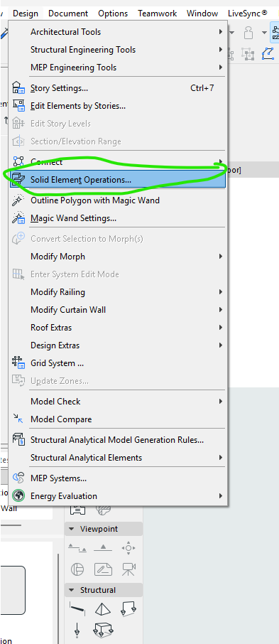Image resolution: width=279 pixels, height=644 pixels.
Task: Click the gray group-selection toolbar icon
Action: 247,53
